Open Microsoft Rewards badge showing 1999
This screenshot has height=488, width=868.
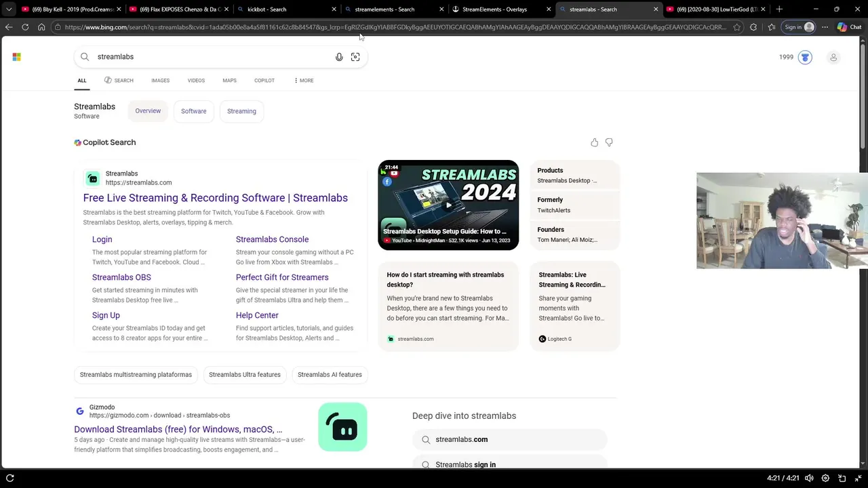pos(796,57)
